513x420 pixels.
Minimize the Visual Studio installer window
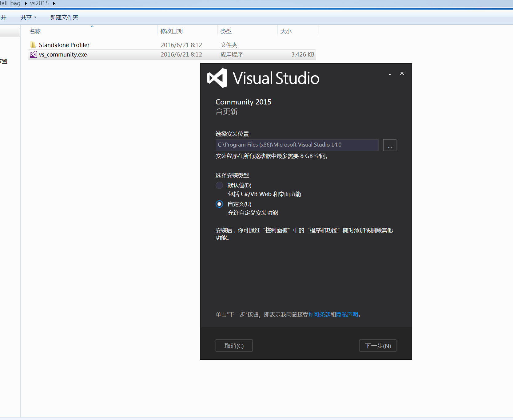390,74
